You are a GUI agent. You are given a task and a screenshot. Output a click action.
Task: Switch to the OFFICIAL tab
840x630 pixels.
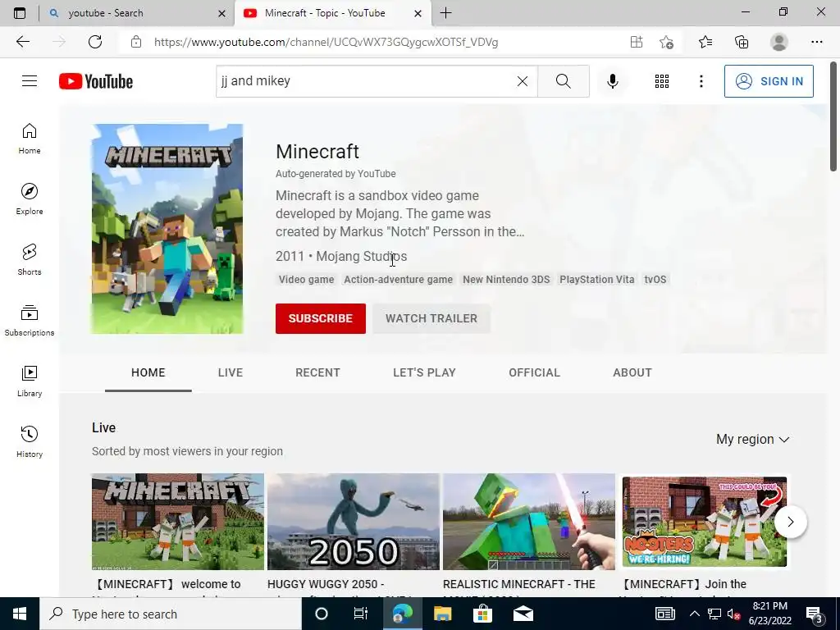(534, 372)
